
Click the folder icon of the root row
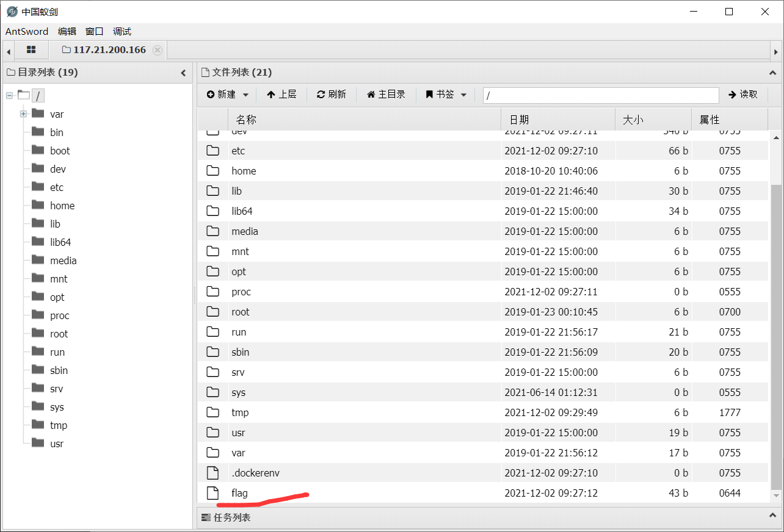click(212, 312)
